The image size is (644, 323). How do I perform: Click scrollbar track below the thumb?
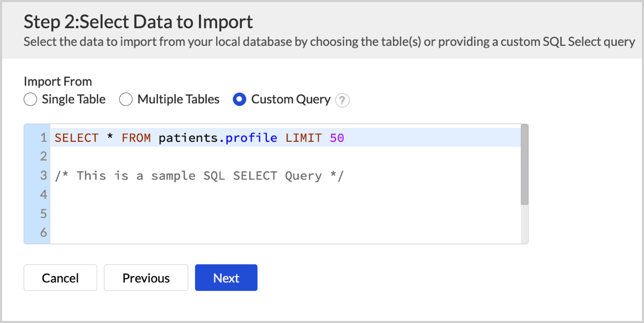point(524,225)
